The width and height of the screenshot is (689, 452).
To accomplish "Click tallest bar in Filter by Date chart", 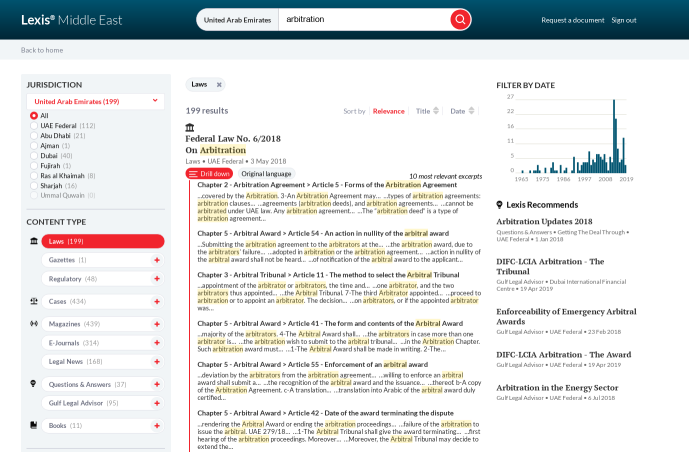I will click(614, 136).
